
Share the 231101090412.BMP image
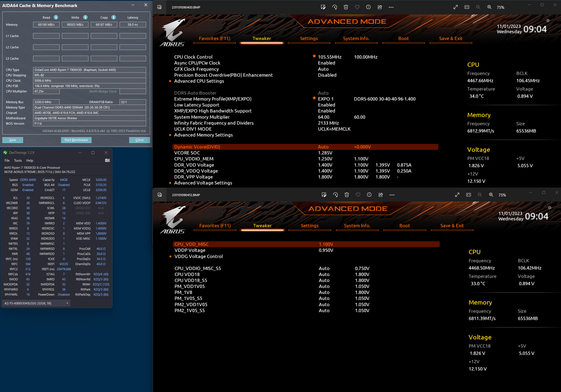pyautogui.click(x=381, y=195)
